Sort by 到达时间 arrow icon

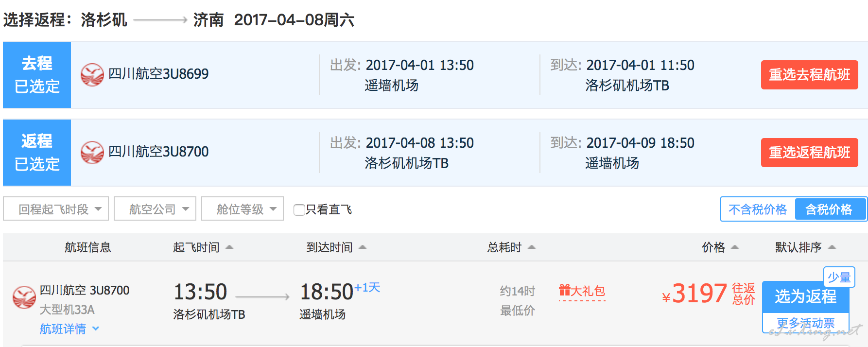(363, 247)
